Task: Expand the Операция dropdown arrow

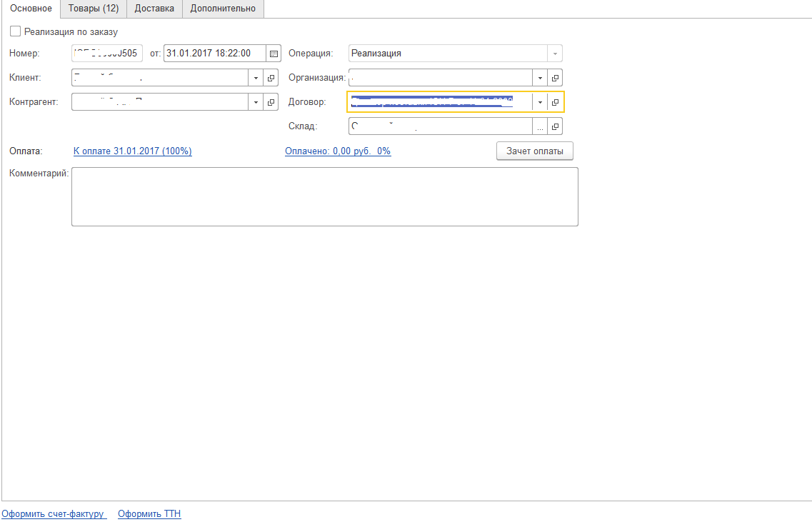Action: (x=555, y=54)
